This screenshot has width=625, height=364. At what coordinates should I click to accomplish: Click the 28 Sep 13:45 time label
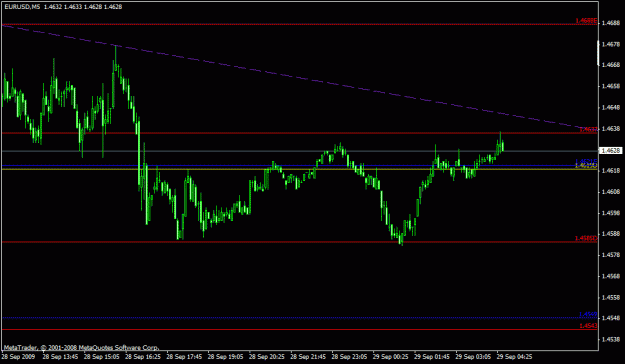pyautogui.click(x=60, y=356)
